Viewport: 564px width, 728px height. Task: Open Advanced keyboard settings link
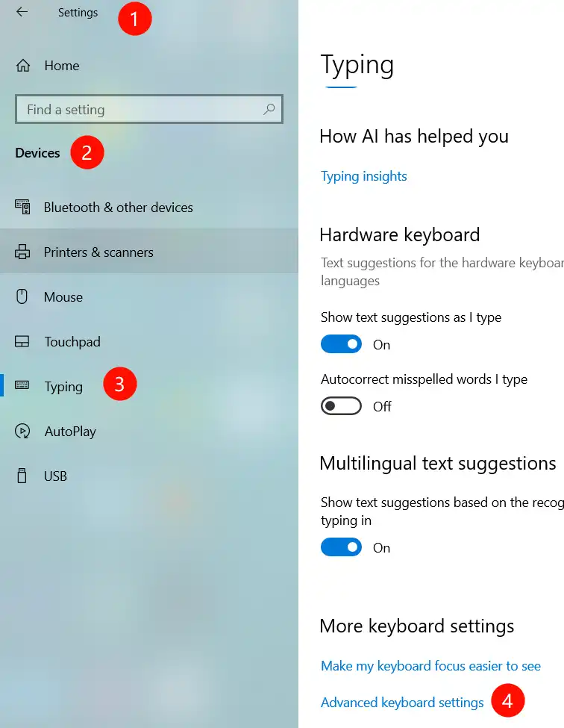(x=402, y=703)
